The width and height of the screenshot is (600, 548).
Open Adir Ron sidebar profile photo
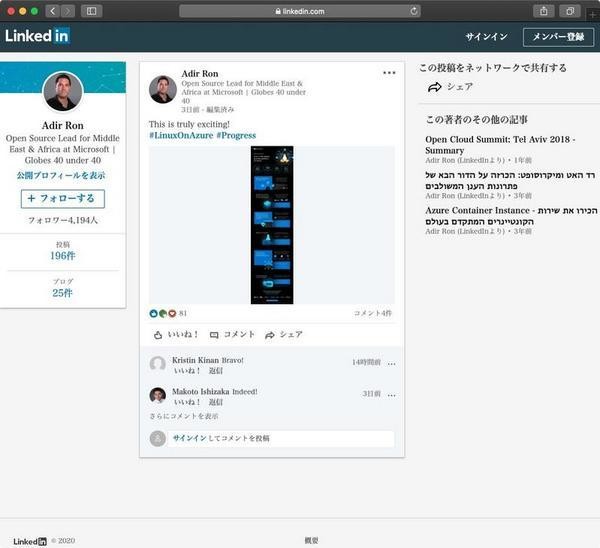click(63, 91)
